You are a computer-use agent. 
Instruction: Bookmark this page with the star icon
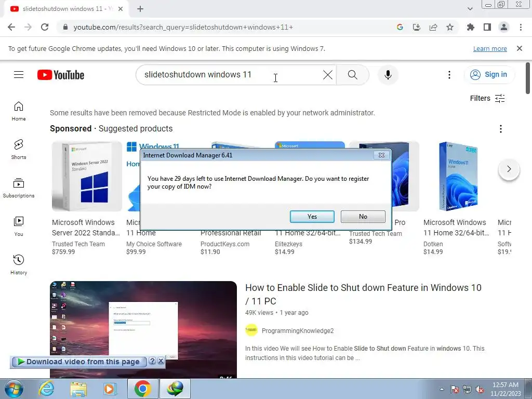click(x=450, y=27)
